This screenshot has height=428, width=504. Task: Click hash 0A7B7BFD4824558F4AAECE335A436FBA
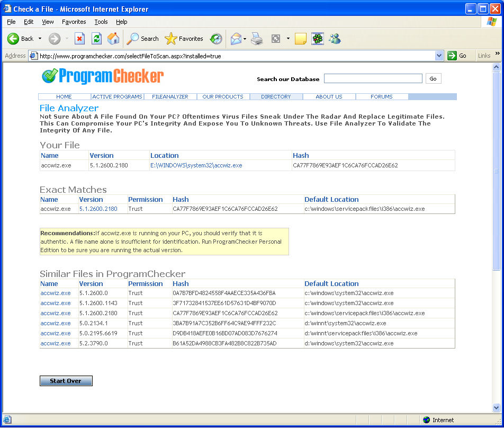(x=224, y=293)
